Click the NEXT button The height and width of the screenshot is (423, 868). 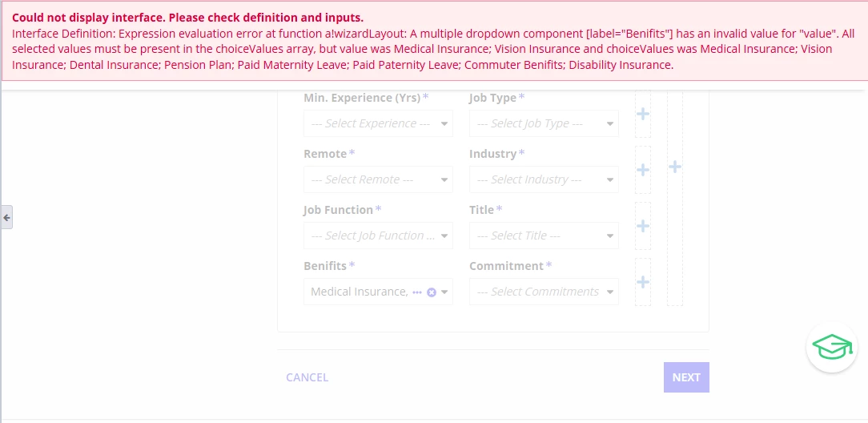[x=686, y=377]
